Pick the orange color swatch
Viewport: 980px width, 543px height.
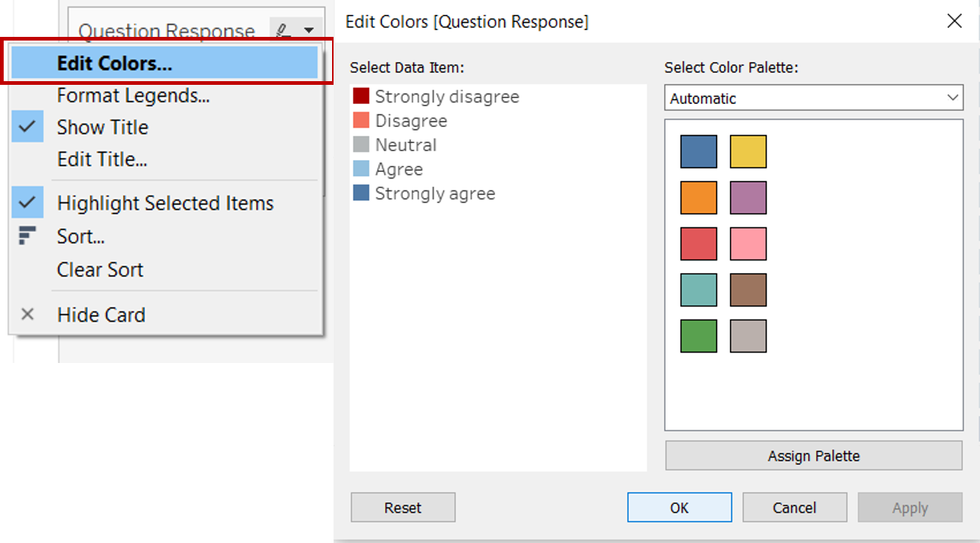[698, 198]
